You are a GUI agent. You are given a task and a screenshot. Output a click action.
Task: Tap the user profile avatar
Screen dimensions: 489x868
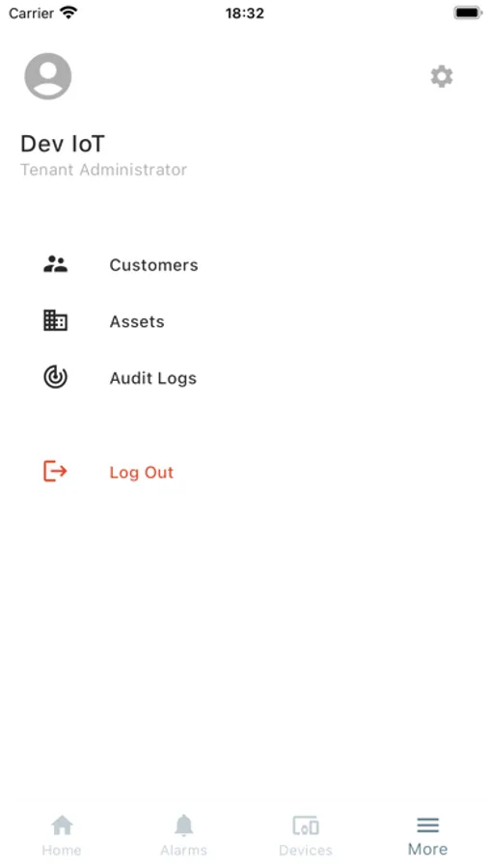coord(48,76)
